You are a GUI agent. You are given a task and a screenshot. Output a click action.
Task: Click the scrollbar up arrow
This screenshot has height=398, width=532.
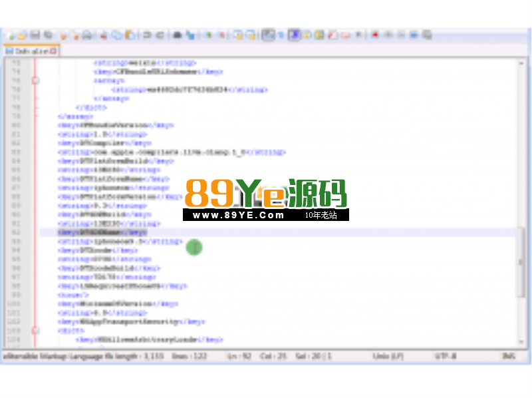[521, 63]
